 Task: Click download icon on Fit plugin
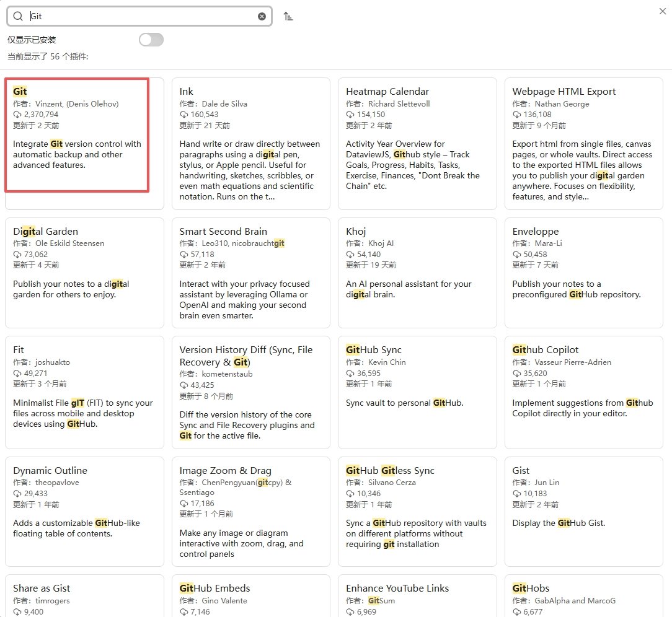tap(17, 374)
